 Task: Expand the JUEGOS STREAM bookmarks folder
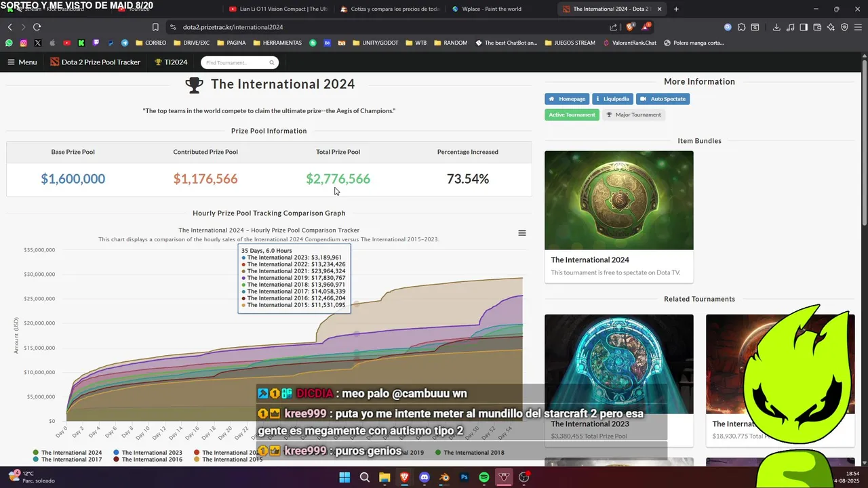570,43
